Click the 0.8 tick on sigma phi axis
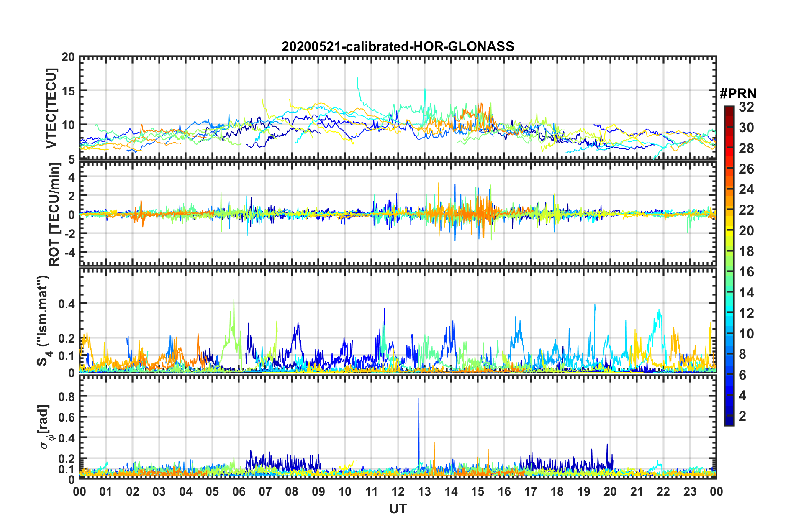The image size is (796, 532). pos(67,396)
